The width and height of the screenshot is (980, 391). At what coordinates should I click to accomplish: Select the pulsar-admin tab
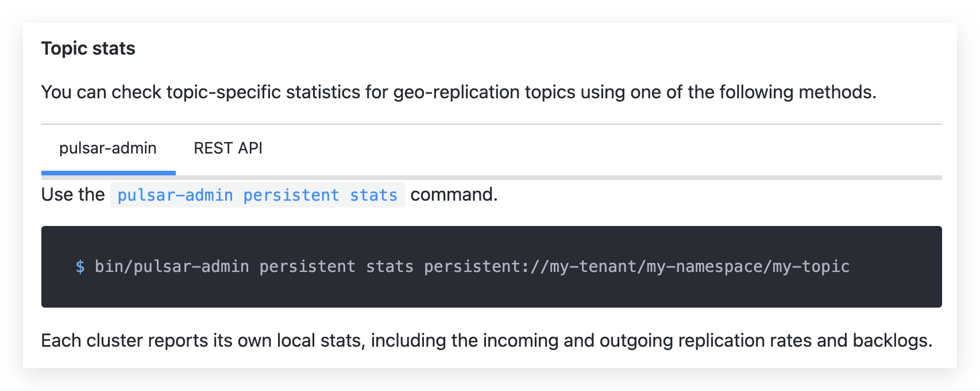click(x=108, y=148)
